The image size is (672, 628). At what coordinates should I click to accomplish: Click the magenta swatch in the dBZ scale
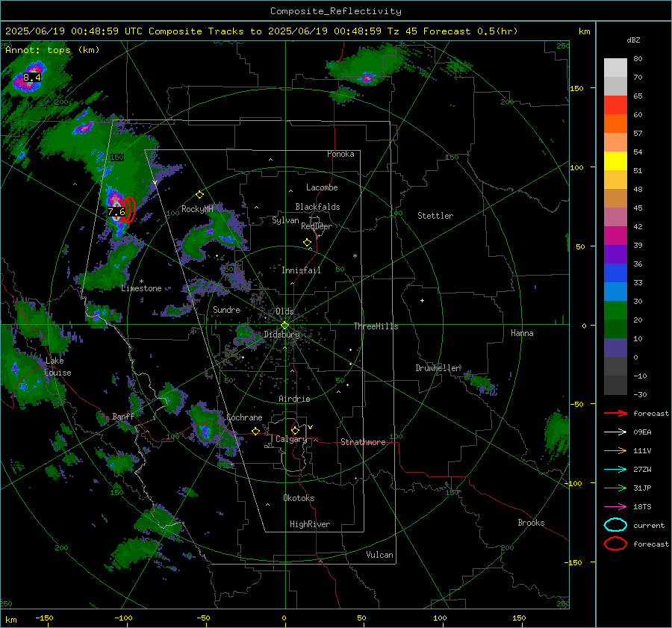click(615, 236)
